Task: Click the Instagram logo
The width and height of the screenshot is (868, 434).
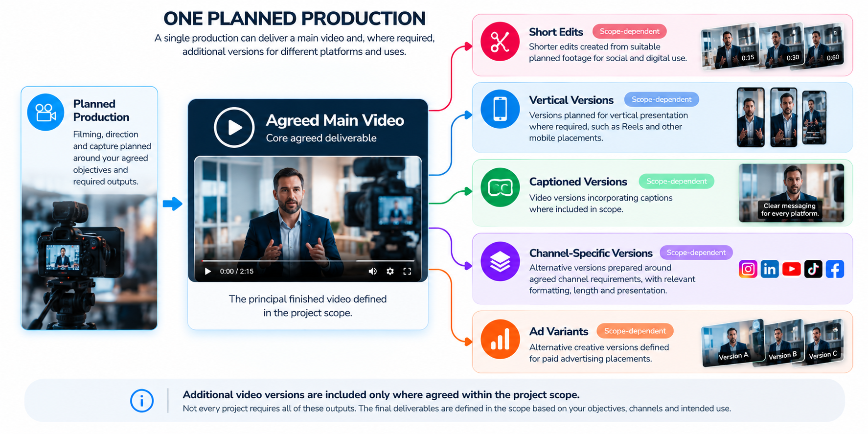Action: 748,269
